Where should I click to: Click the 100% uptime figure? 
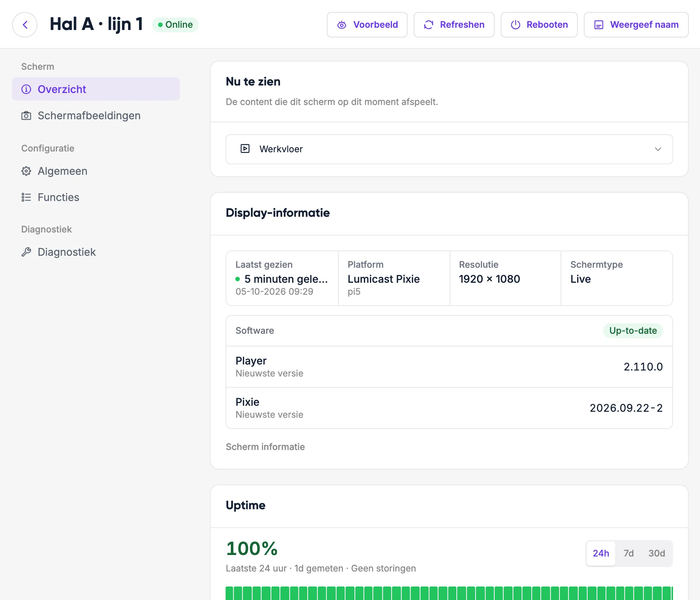[252, 549]
